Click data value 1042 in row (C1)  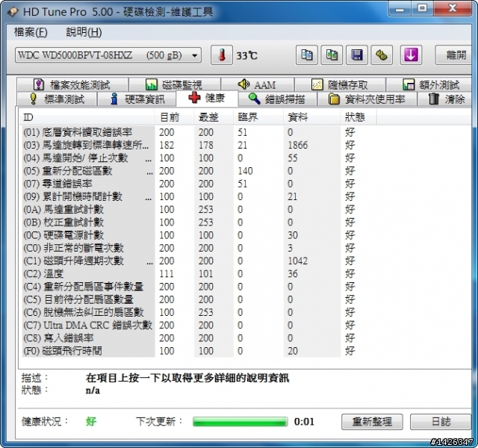[298, 261]
